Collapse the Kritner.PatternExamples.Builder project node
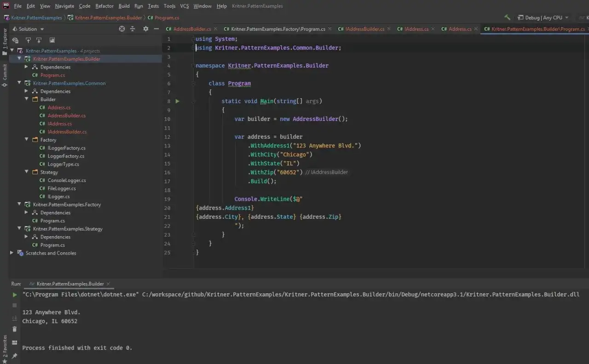This screenshot has height=364, width=589. point(19,59)
